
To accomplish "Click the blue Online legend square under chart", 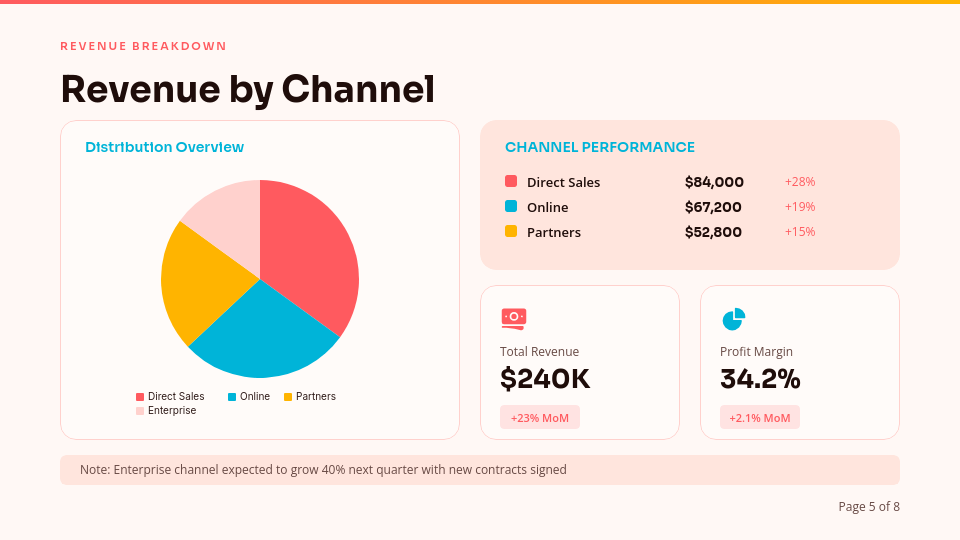I will pos(232,397).
